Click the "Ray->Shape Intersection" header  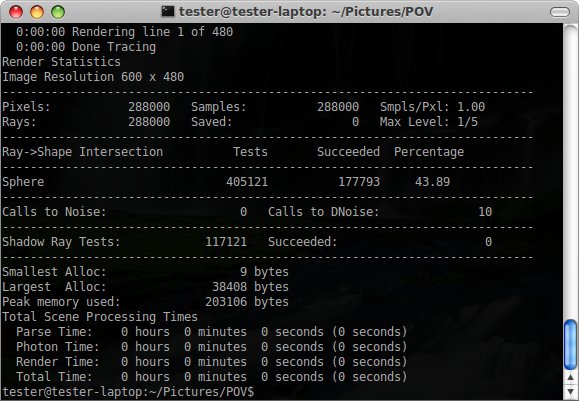[x=83, y=152]
